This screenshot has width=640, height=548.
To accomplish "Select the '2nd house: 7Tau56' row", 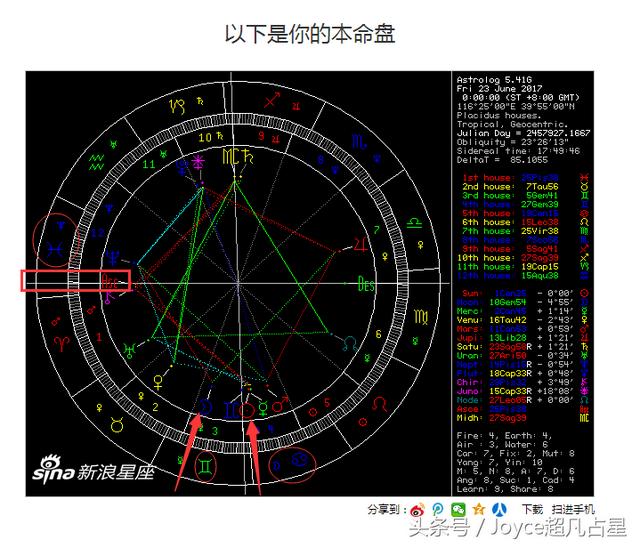I will (x=510, y=186).
